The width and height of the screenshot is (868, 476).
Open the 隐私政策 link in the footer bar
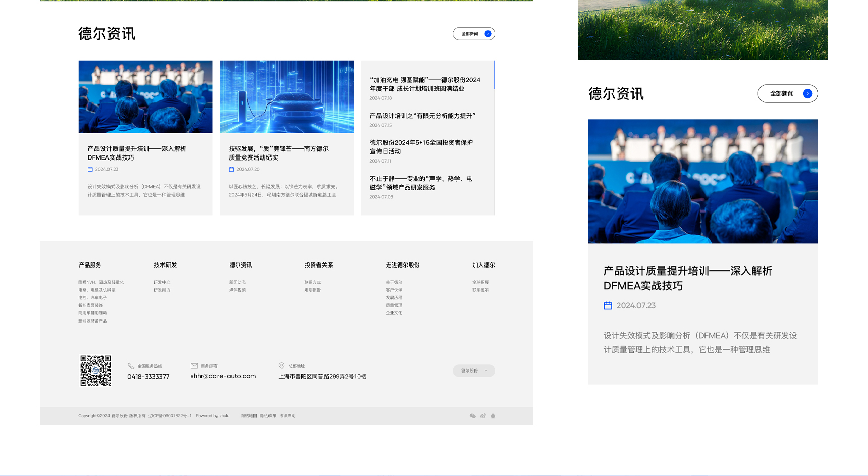click(x=268, y=416)
